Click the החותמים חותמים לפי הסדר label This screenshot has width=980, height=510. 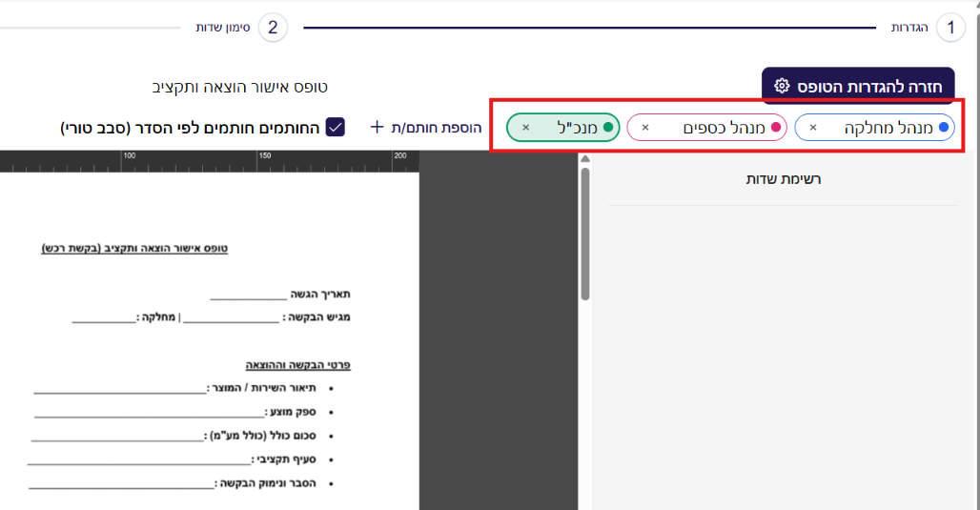190,128
